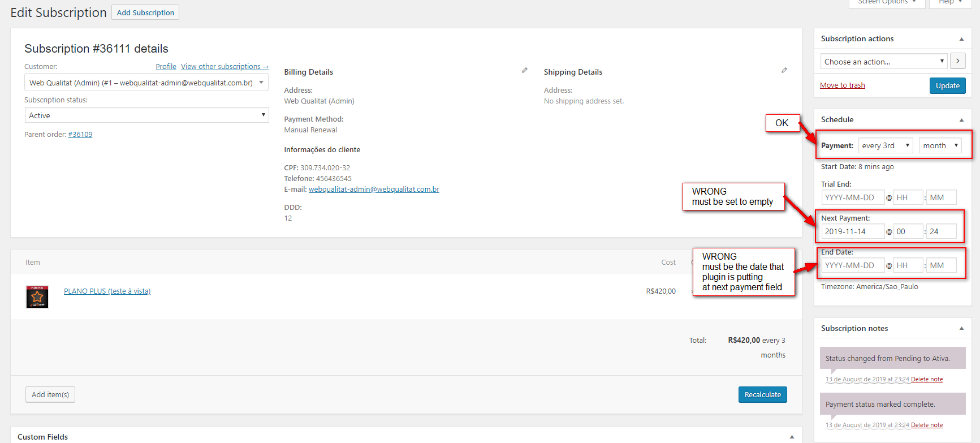Toggle the Custom Fields panel
The height and width of the screenshot is (443, 980).
pyautogui.click(x=792, y=437)
